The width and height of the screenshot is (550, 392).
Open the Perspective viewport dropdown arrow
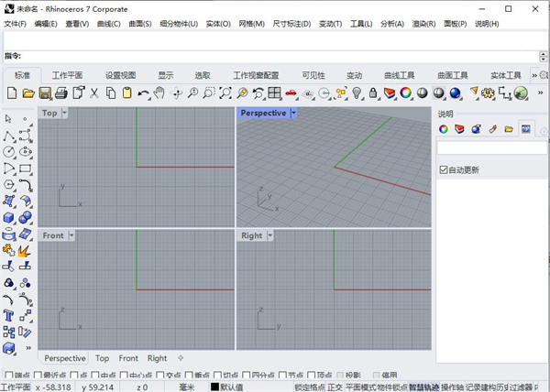pos(293,113)
